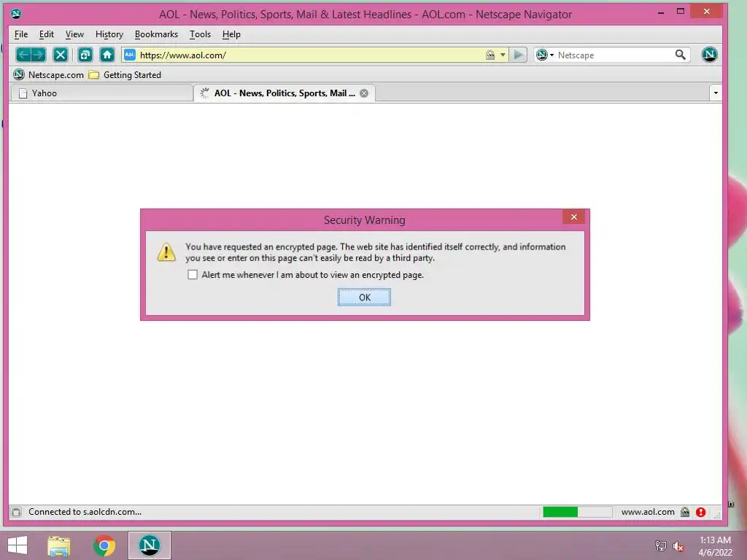Click the warning triangle icon in dialog
Screen dimensions: 747x560
[x=166, y=252]
